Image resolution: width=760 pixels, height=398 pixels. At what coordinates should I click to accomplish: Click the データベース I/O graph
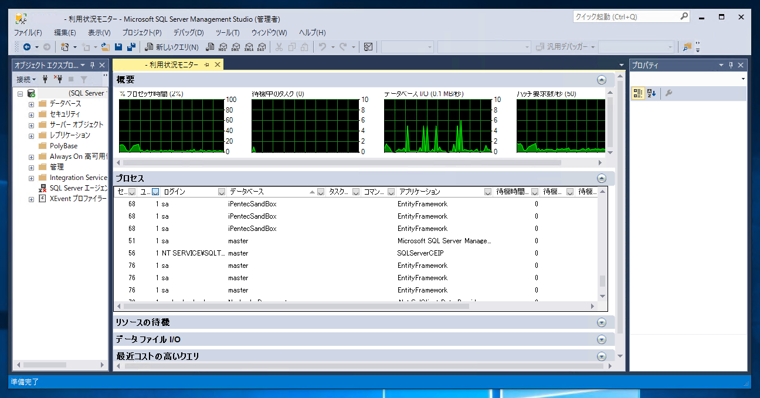[438, 126]
